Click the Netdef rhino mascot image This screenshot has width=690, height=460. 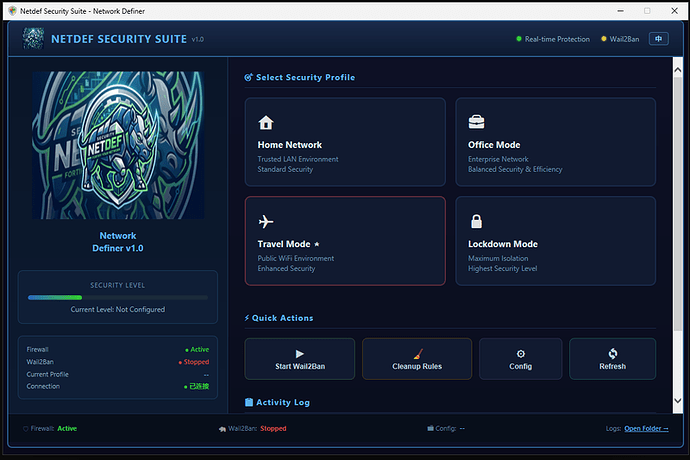[x=118, y=145]
